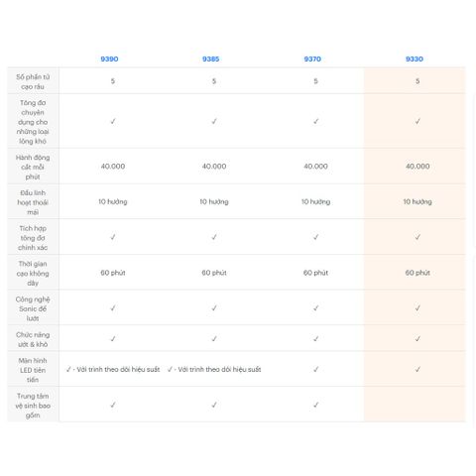Screen dimensions: 476x476
Task: Open the 9370 model link
Action: coord(312,59)
